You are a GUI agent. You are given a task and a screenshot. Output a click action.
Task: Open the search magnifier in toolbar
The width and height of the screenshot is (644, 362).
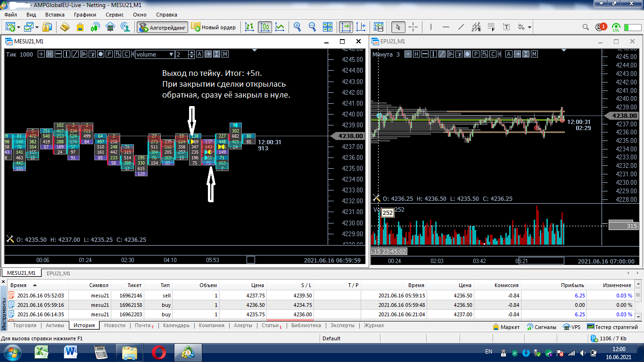click(586, 27)
